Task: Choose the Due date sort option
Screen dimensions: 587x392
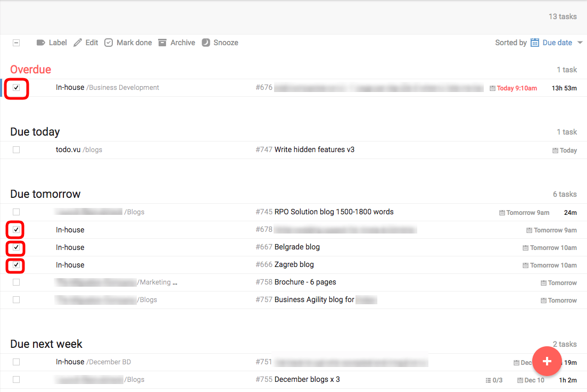Action: click(557, 43)
